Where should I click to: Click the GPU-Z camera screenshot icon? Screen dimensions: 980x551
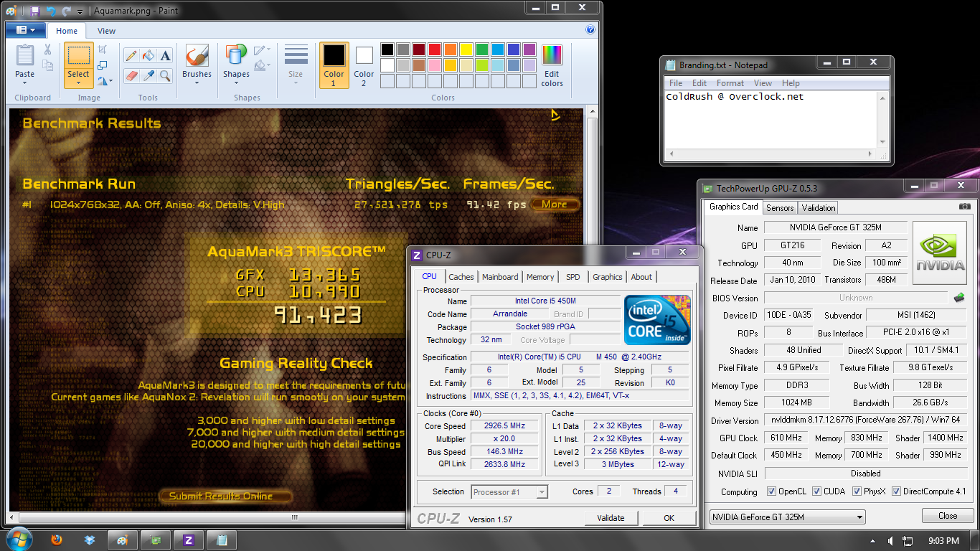[965, 207]
